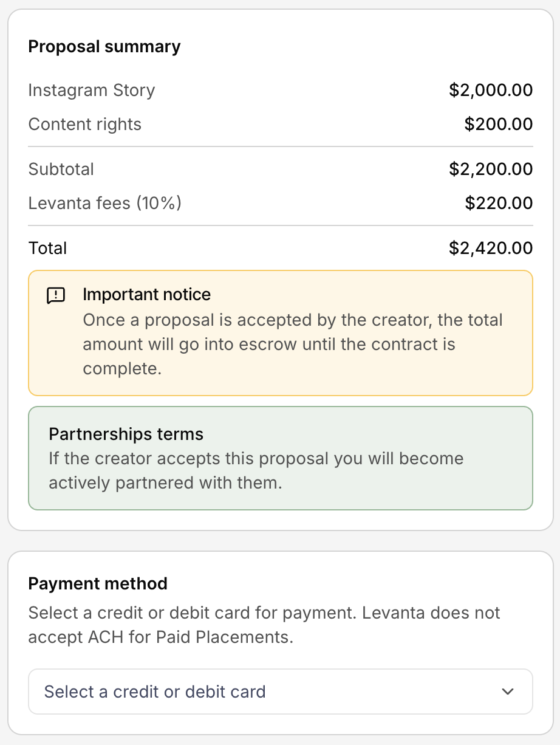Click the $2,000.00 Instagram Story amount
Viewport: 560px width, 745px height.
(491, 91)
